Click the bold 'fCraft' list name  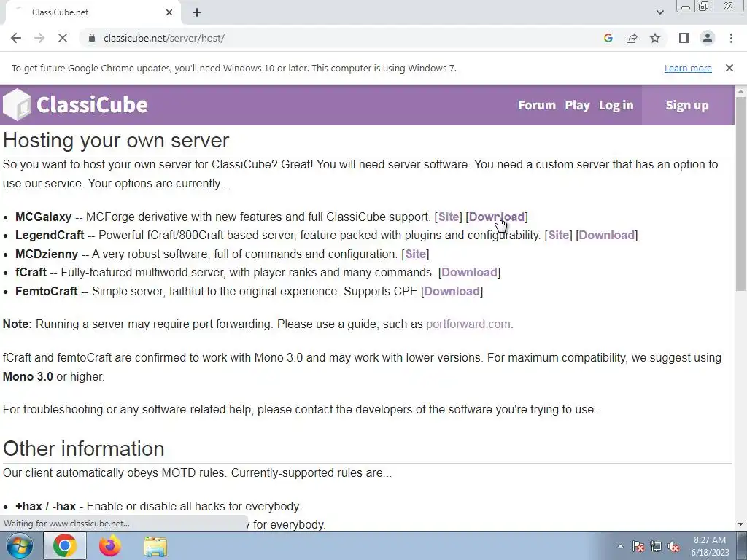(31, 273)
